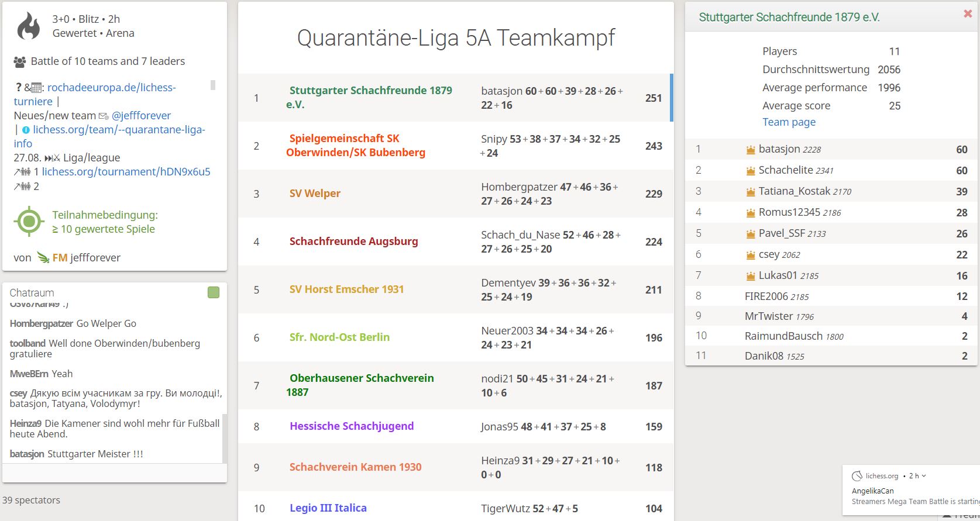Open Neuer2003 player in standings
Image resolution: width=980 pixels, height=521 pixels.
pos(507,331)
